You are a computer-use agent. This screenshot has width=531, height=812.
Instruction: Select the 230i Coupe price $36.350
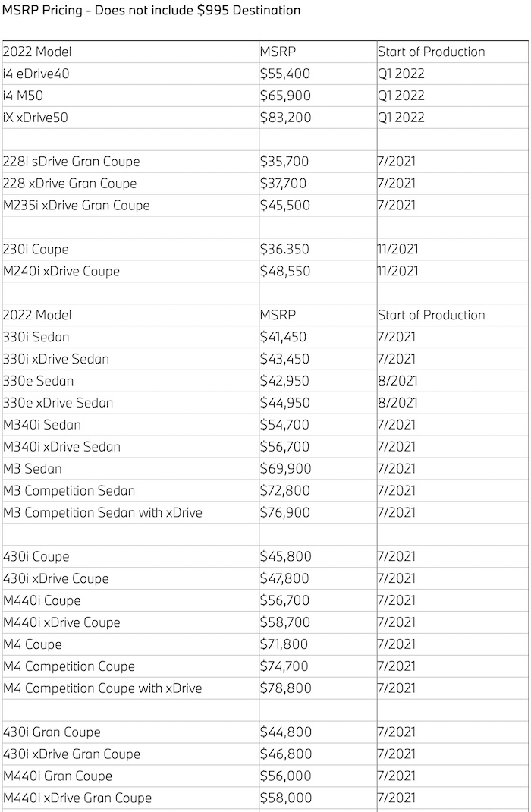click(285, 249)
